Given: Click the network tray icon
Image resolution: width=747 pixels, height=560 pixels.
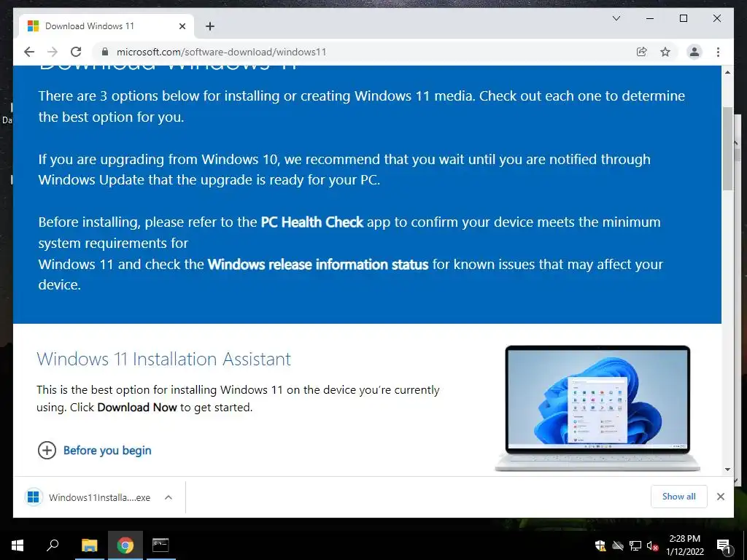Looking at the screenshot, I should [635, 545].
